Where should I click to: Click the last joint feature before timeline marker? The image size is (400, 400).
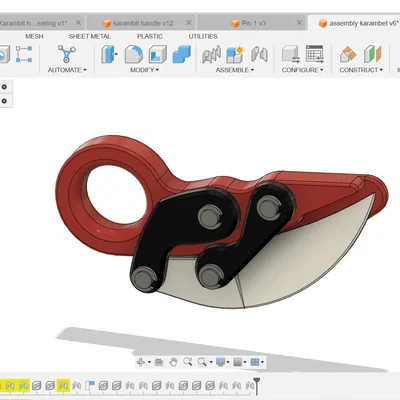249,386
